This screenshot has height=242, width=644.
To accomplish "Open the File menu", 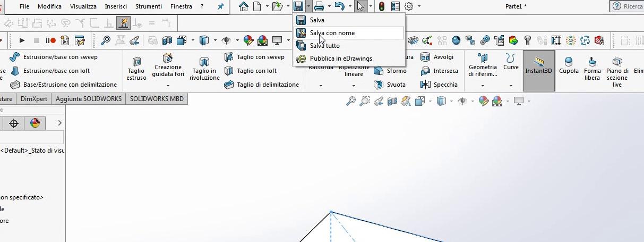I will pos(24,6).
